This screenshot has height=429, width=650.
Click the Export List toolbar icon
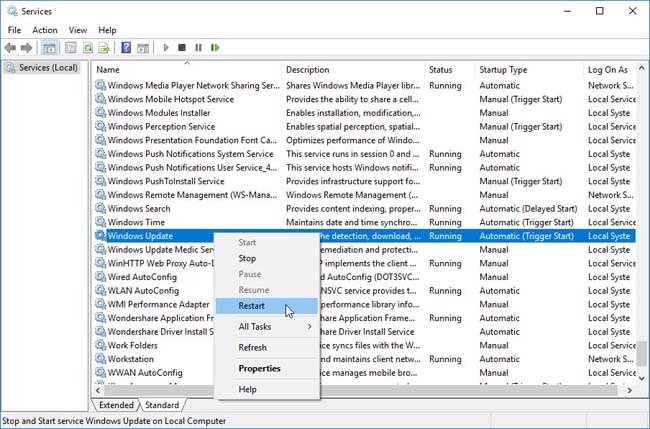coord(104,48)
